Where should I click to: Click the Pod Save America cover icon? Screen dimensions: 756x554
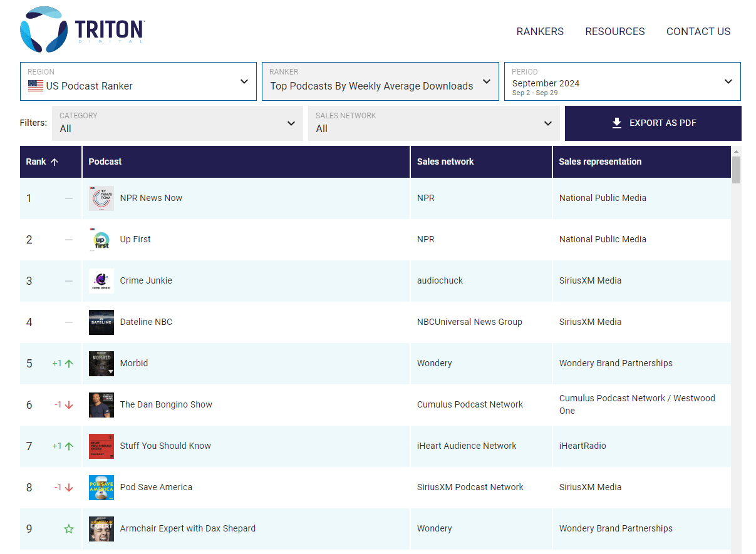click(101, 488)
